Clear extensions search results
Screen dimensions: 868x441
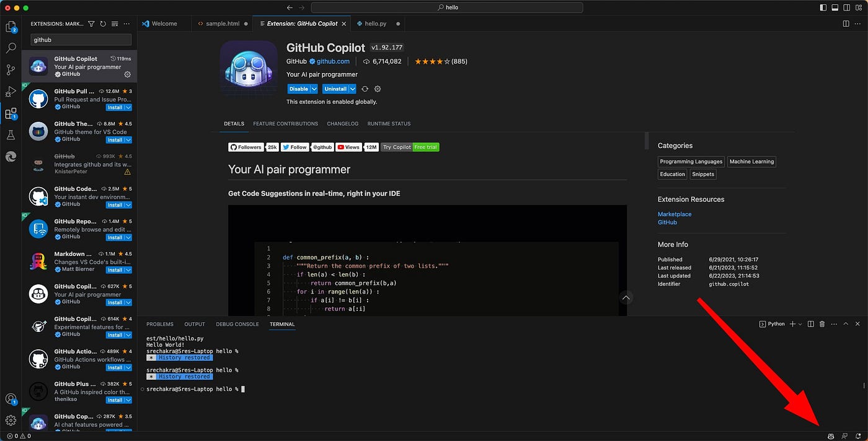click(114, 24)
